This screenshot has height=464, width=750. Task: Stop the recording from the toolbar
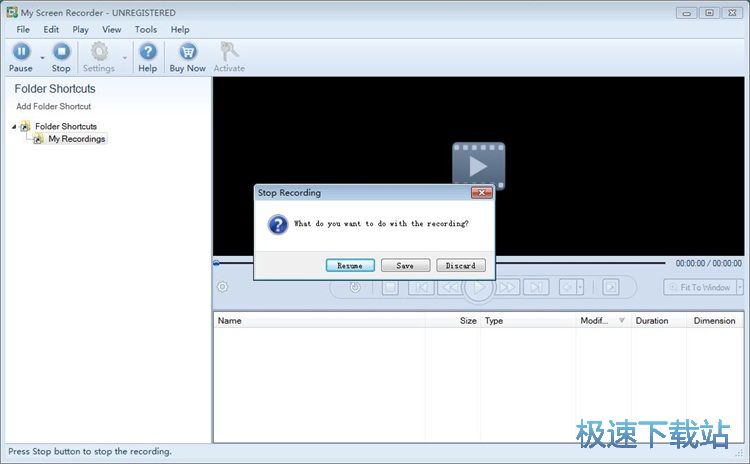click(x=61, y=57)
